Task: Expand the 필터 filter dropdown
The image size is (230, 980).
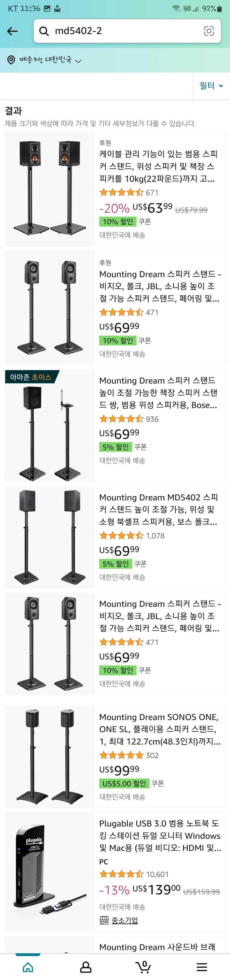Action: tap(211, 86)
